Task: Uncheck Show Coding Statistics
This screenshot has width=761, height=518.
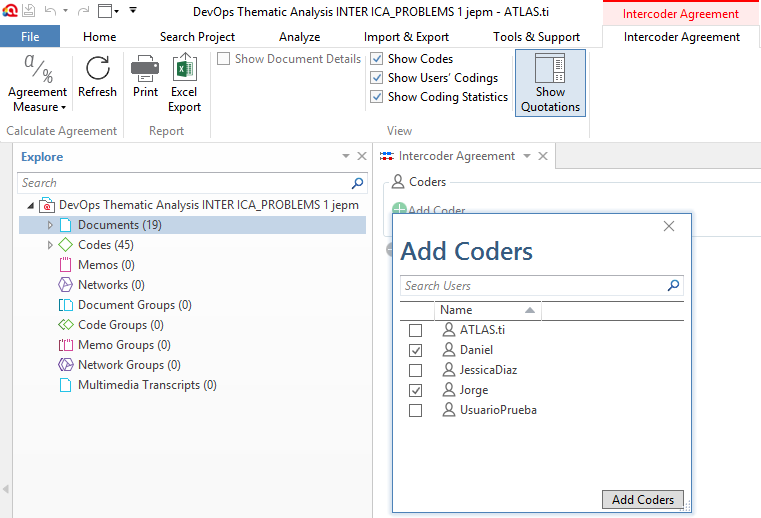Action: (x=377, y=97)
